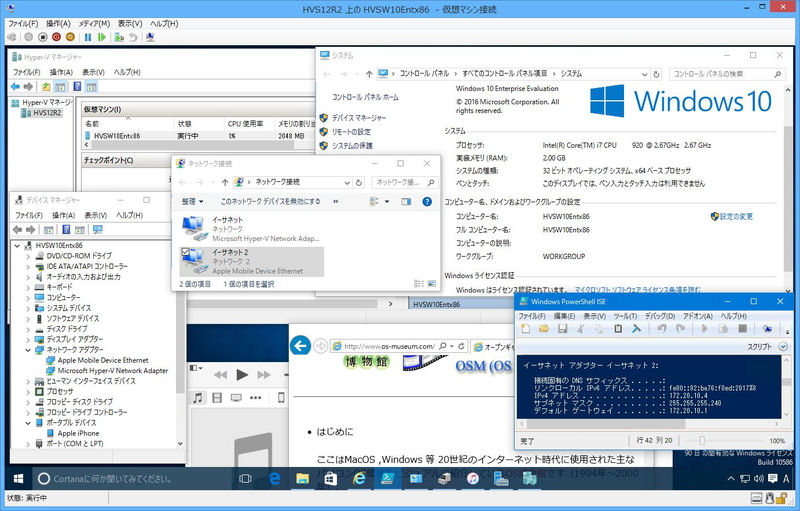Screen dimensions: 800x511
Task: Click the music library icon in iTunes
Action: 198,398
